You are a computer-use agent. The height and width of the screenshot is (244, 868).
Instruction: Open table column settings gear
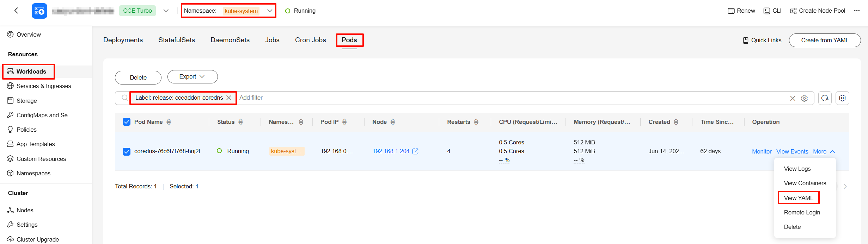point(842,98)
